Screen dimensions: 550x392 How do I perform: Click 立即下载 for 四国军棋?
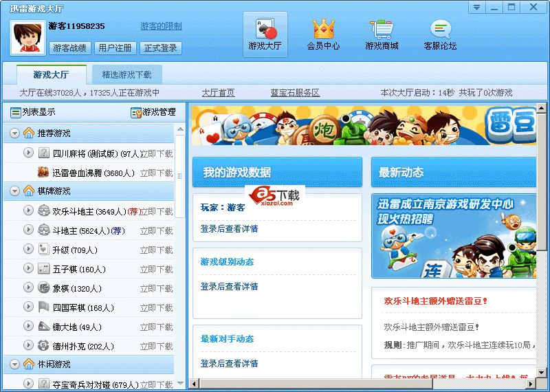coord(157,308)
